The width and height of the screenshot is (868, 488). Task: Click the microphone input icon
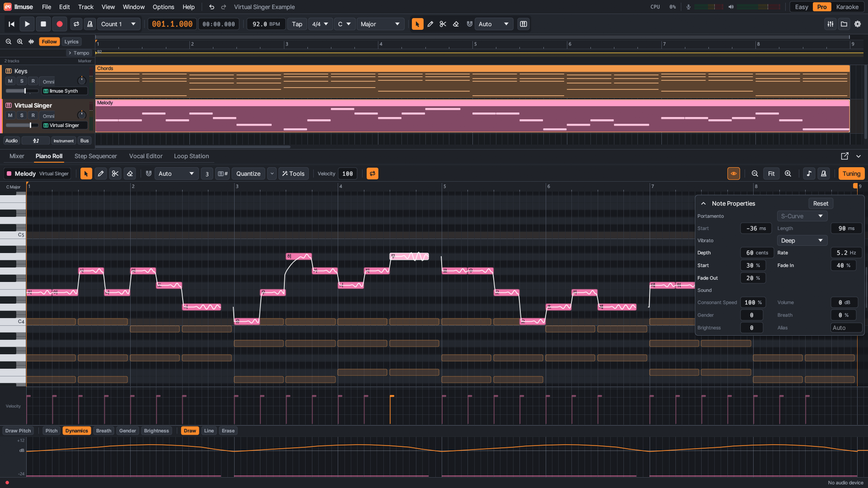click(x=688, y=7)
